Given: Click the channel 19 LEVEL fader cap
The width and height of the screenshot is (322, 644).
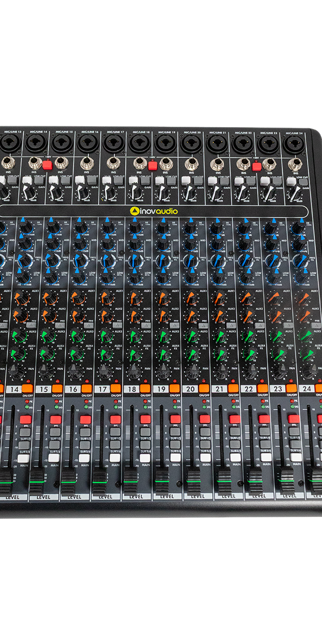Looking at the screenshot, I should [162, 481].
